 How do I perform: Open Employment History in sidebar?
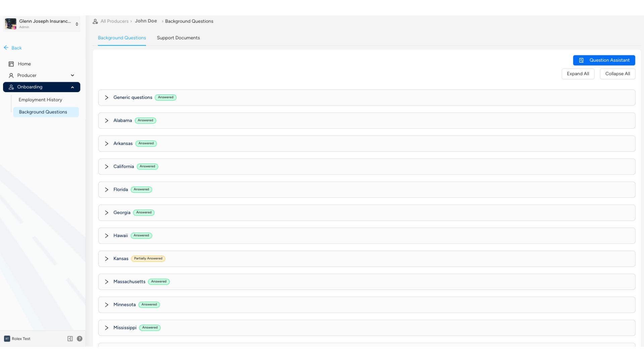40,100
